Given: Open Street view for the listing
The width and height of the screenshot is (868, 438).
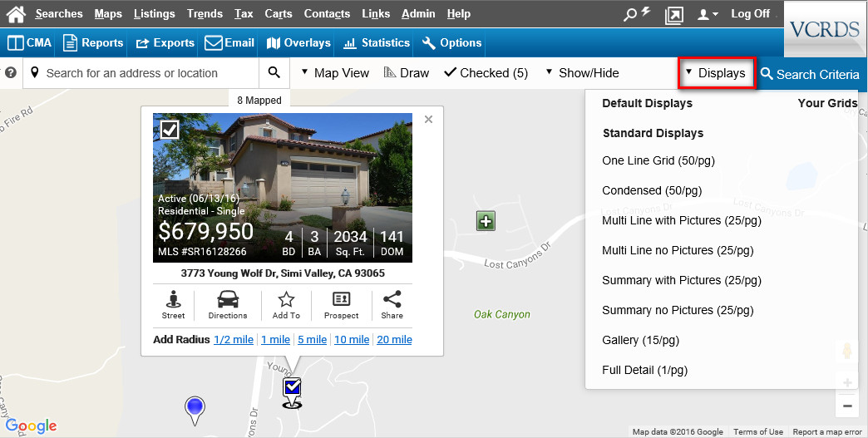Looking at the screenshot, I should click(173, 305).
